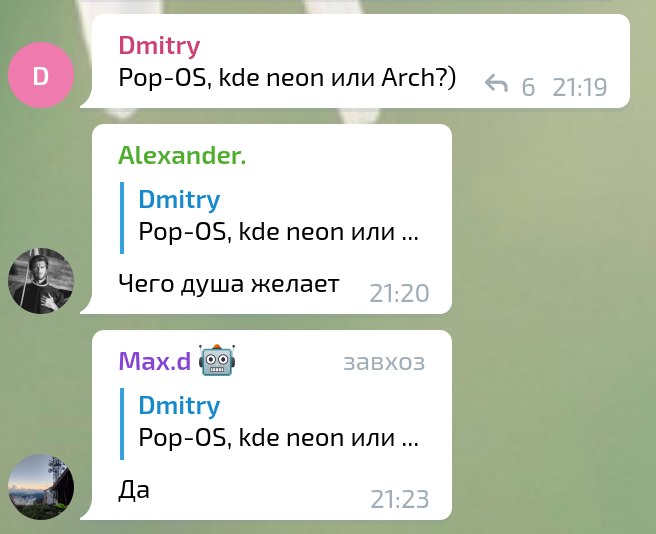Click the 21:19 timestamp
This screenshot has height=534, width=656.
(579, 87)
